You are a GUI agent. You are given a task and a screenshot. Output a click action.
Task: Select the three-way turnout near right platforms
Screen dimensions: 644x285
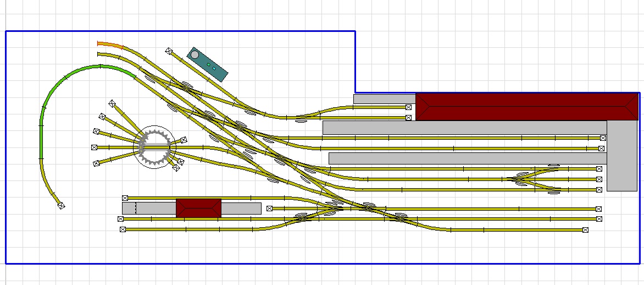coord(522,178)
